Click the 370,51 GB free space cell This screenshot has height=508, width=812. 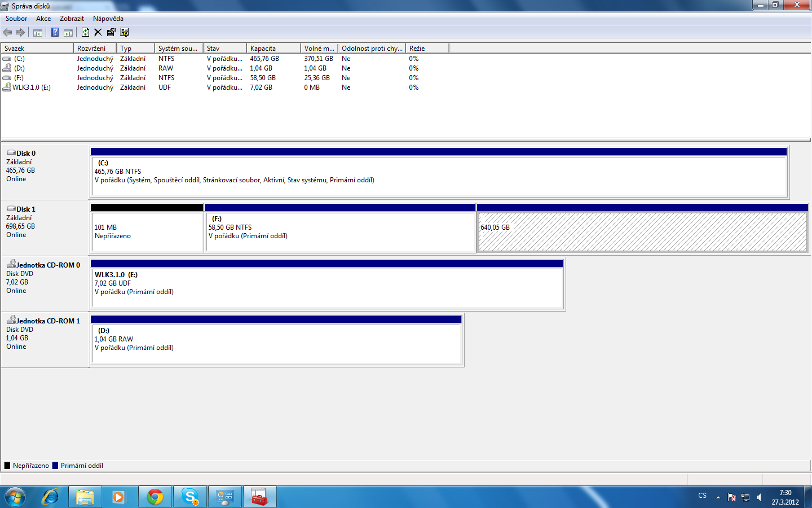pyautogui.click(x=319, y=59)
